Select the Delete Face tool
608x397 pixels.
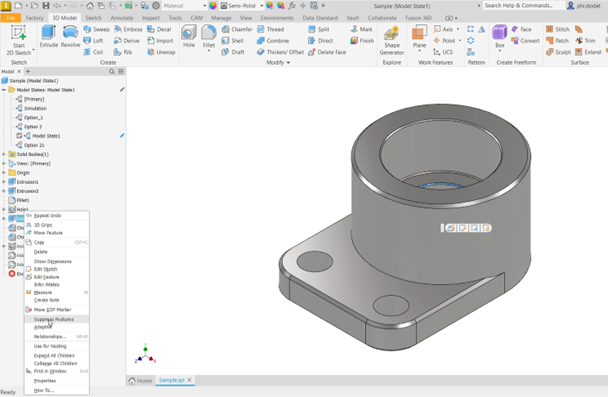(327, 52)
